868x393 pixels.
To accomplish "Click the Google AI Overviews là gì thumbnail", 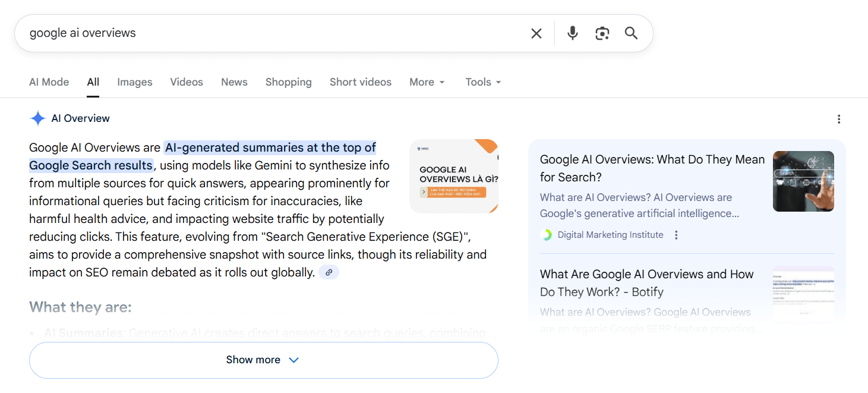I will pyautogui.click(x=453, y=176).
